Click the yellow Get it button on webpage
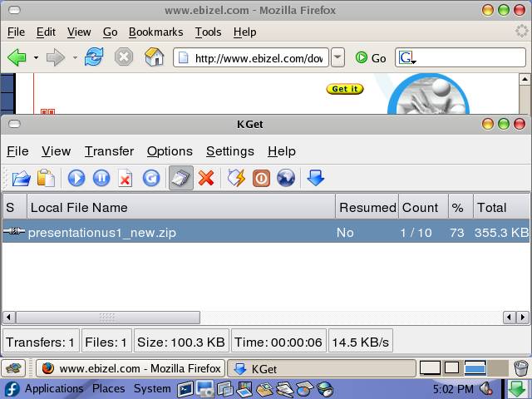Image resolution: width=532 pixels, height=399 pixels. pyautogui.click(x=344, y=89)
